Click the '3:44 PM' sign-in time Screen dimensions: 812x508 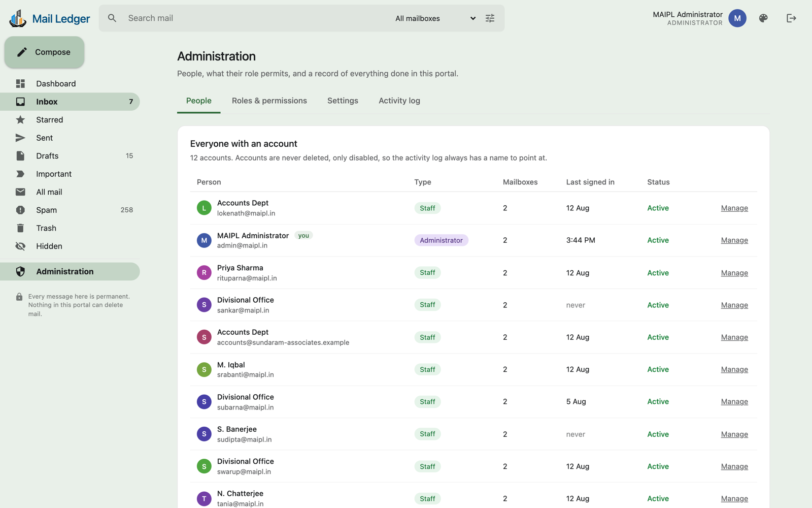tap(581, 240)
